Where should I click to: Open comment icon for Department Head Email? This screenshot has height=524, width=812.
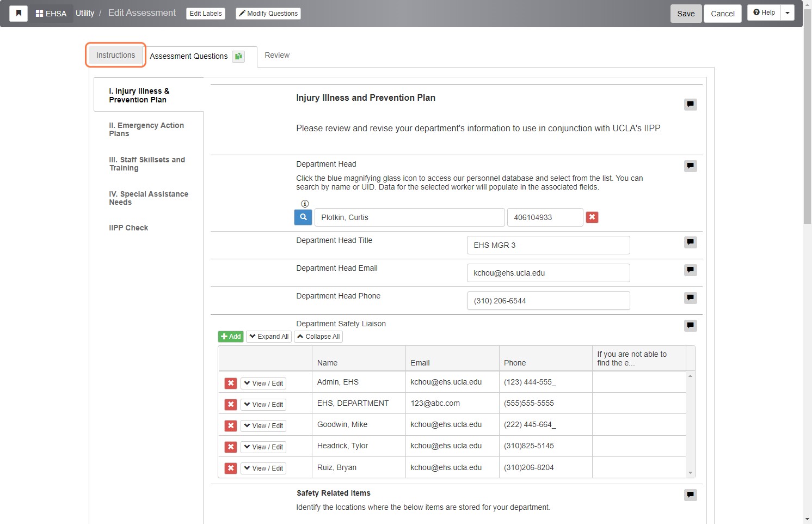click(691, 270)
